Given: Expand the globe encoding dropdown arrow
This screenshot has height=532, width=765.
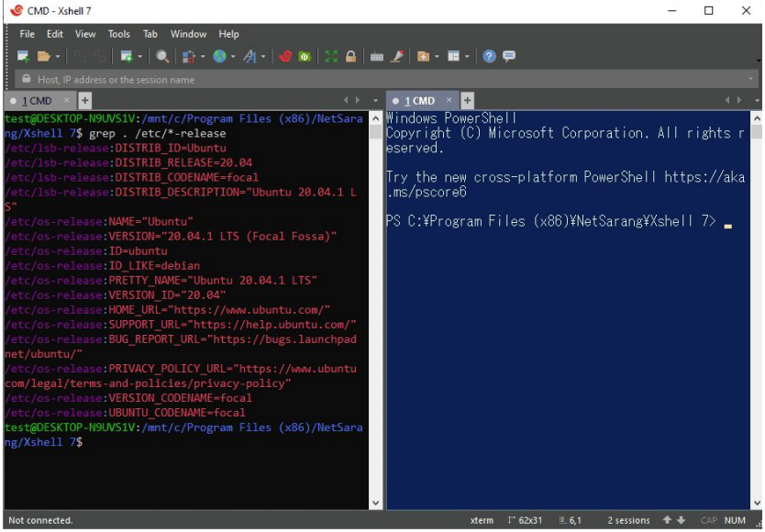Looking at the screenshot, I should pos(233,57).
